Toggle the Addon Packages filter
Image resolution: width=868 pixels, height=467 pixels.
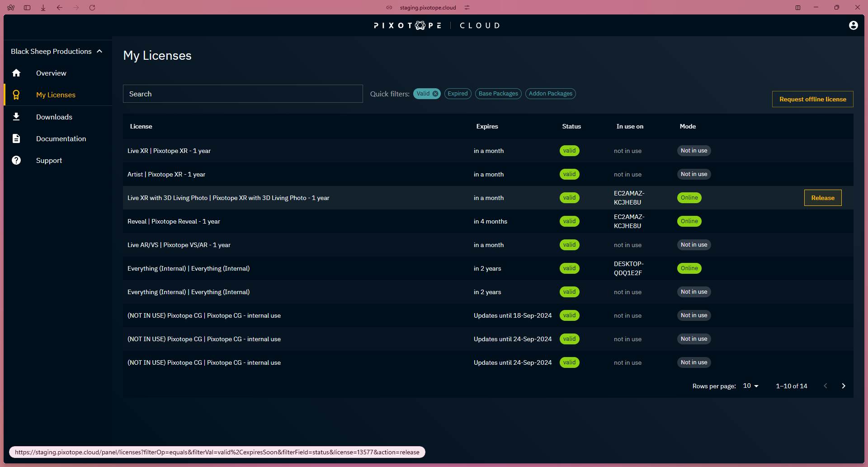pos(550,94)
